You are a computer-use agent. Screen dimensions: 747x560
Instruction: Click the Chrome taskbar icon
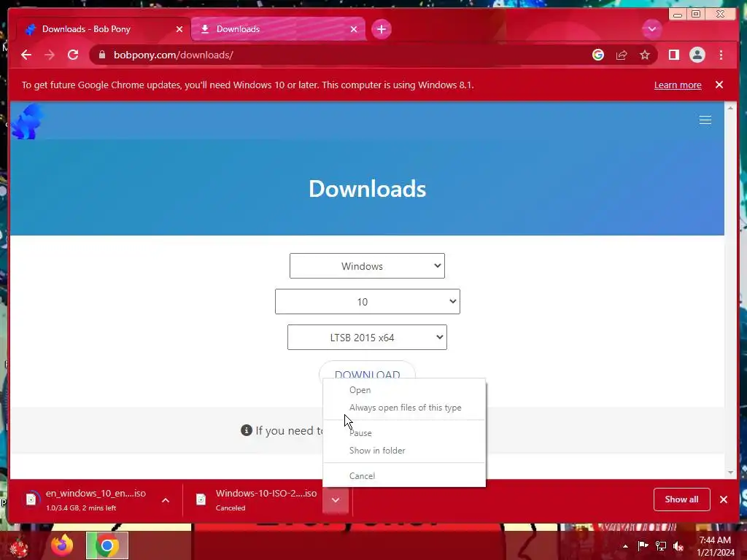pyautogui.click(x=107, y=545)
